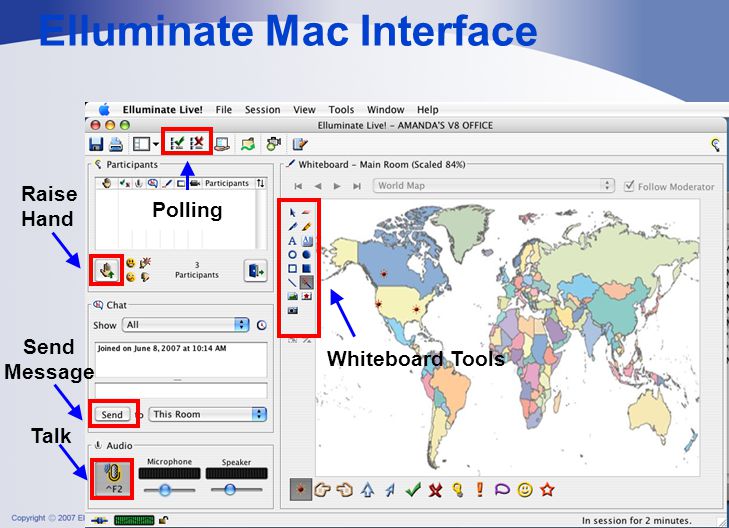
Task: Click the Raise Hand button
Action: 106,270
